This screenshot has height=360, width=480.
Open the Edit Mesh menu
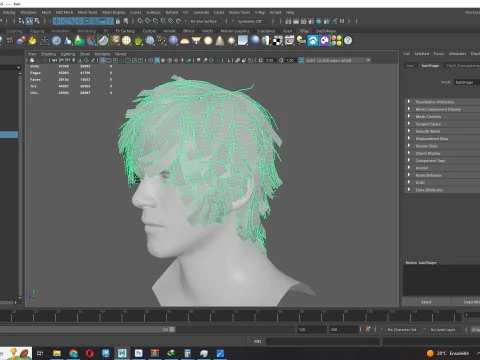[64, 12]
